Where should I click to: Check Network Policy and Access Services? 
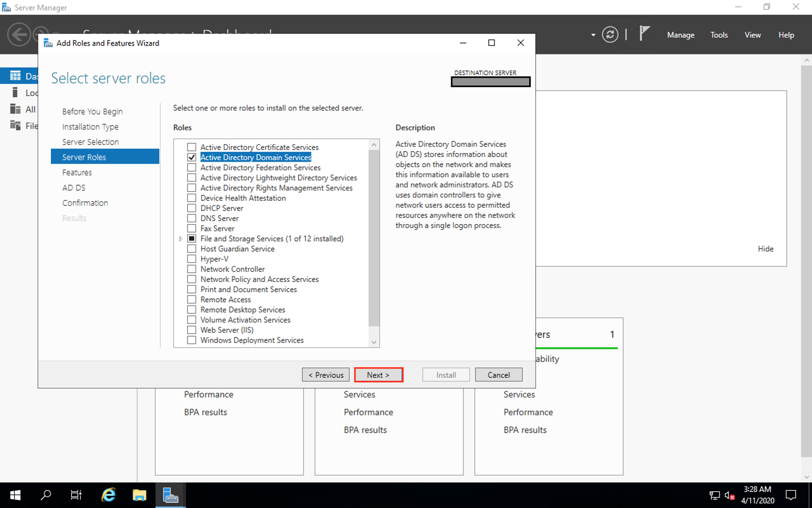point(192,279)
